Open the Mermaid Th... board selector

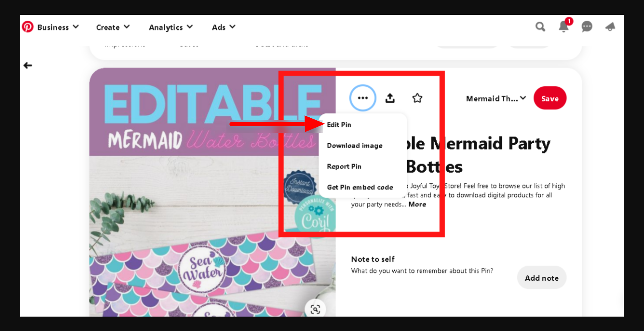(x=496, y=99)
